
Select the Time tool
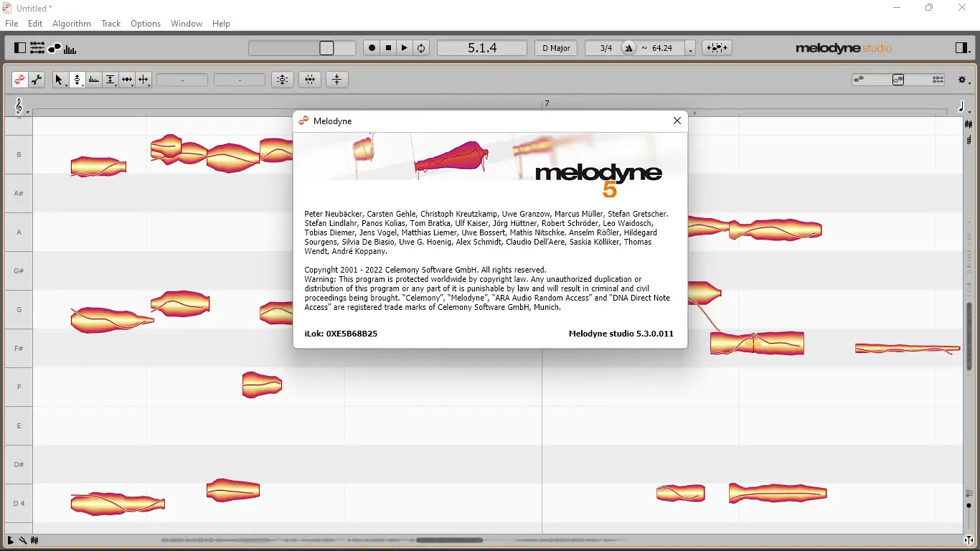pyautogui.click(x=127, y=80)
